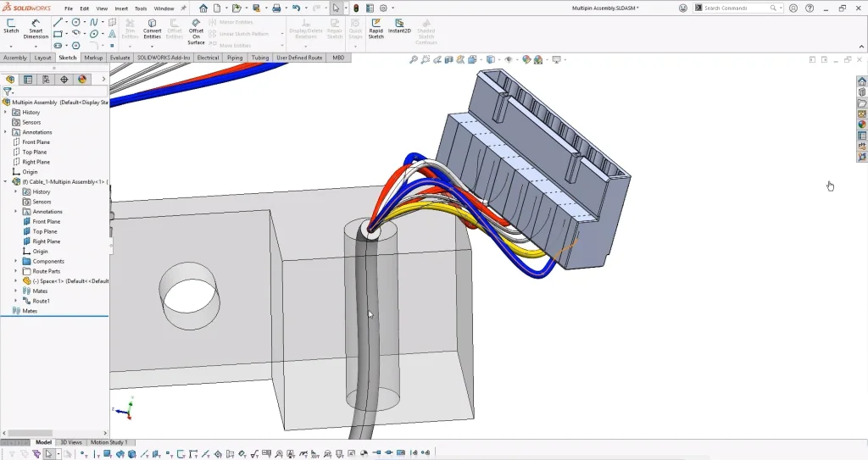The image size is (868, 460).
Task: Open the PropertyManager tab icon
Action: [x=28, y=80]
